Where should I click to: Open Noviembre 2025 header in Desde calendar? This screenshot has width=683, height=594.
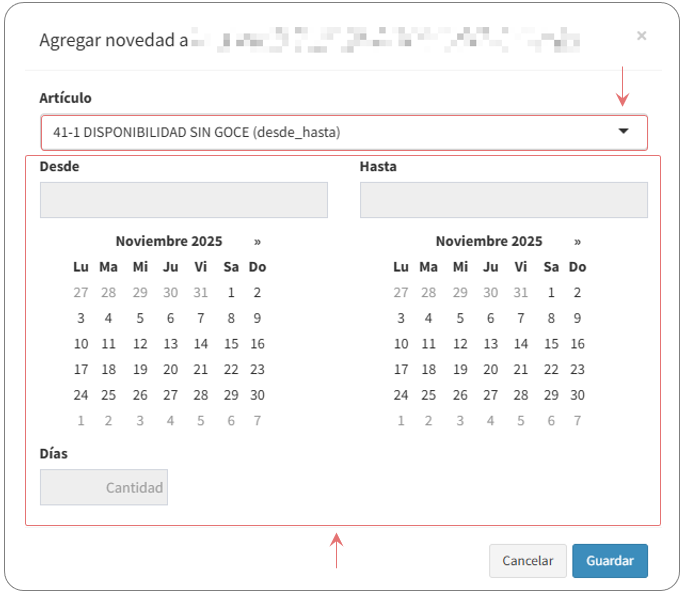[x=169, y=241]
